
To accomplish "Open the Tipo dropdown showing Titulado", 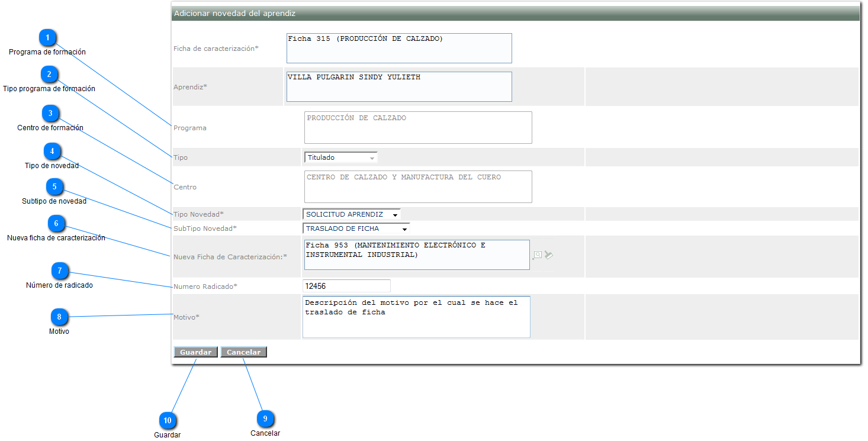I will pyautogui.click(x=340, y=157).
